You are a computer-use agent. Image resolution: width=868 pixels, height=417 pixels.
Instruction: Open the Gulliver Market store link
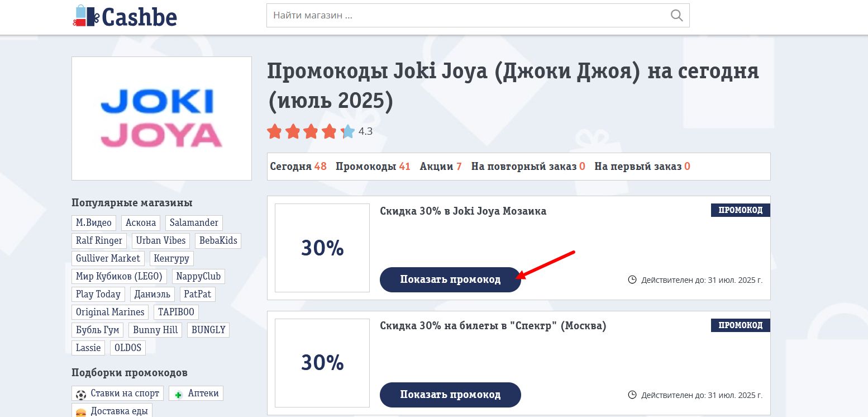tap(108, 258)
